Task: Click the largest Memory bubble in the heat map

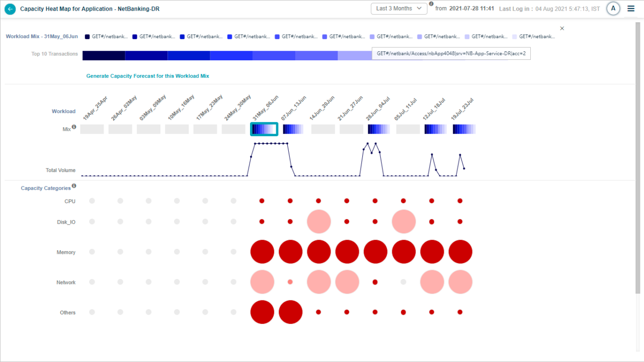Action: (460, 251)
